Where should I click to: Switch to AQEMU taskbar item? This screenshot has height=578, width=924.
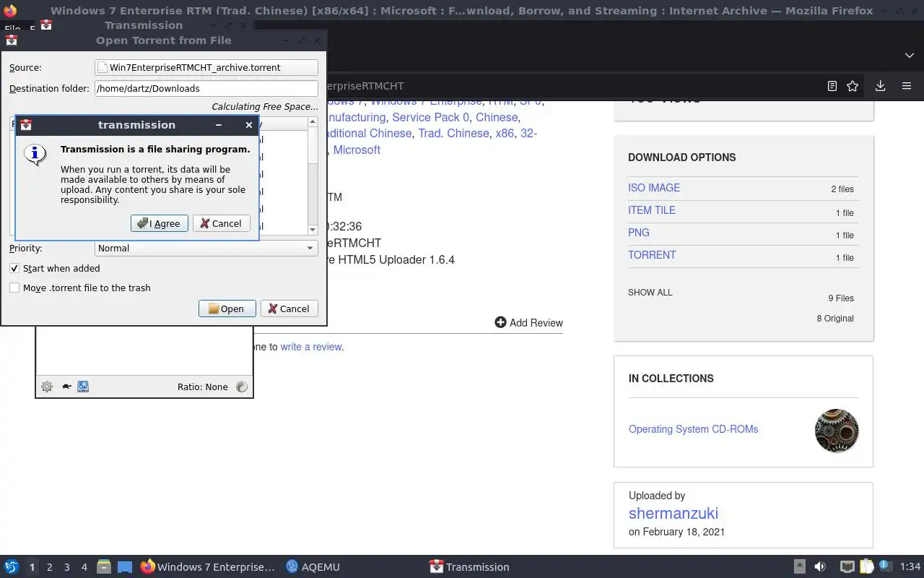pos(313,567)
